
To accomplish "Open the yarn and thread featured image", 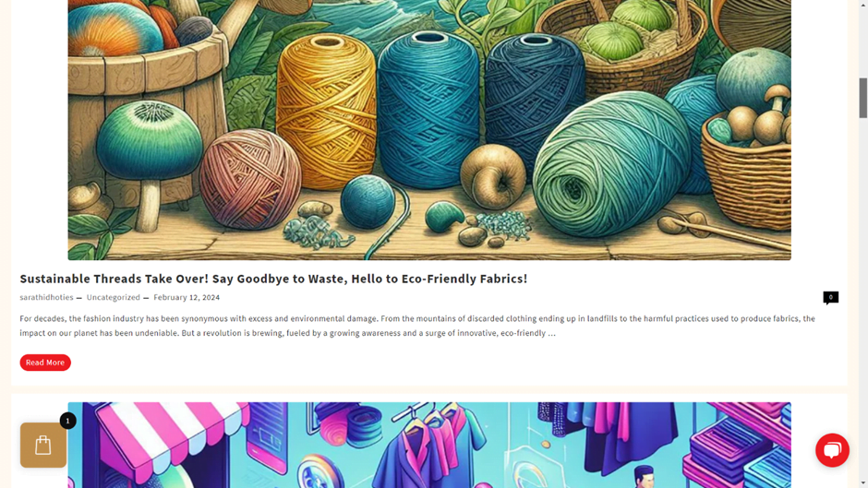I will (429, 130).
